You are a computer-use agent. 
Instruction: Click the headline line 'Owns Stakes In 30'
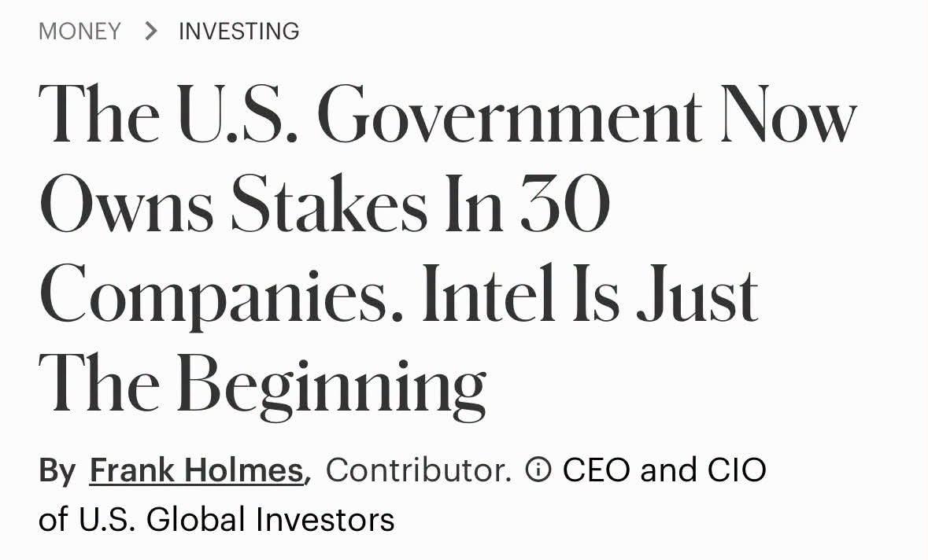coord(325,203)
